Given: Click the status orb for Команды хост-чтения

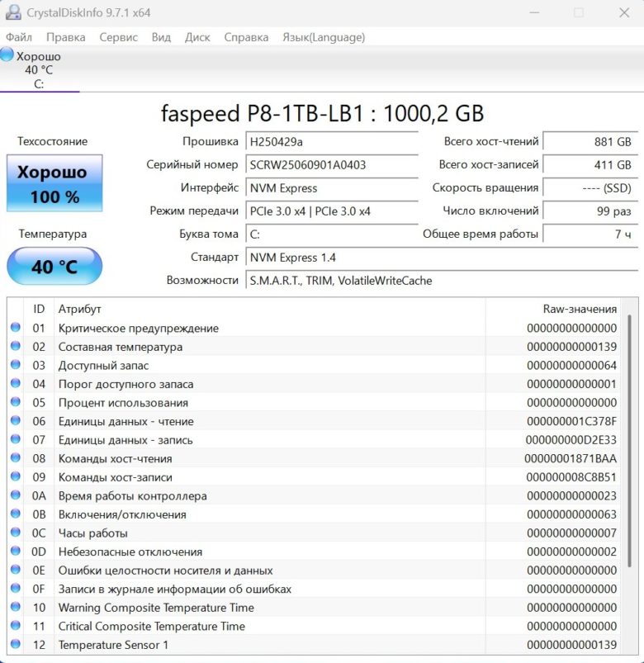Looking at the screenshot, I should tap(16, 457).
